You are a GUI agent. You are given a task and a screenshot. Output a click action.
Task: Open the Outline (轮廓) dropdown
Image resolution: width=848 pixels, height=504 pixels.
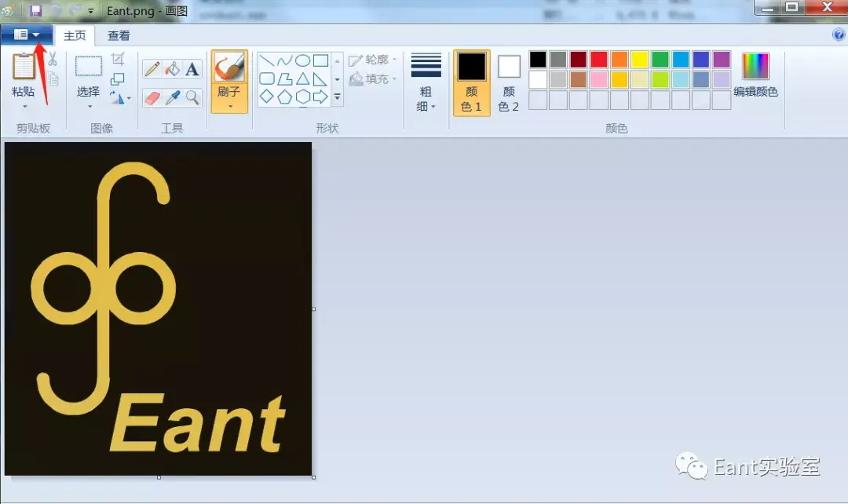pos(373,60)
